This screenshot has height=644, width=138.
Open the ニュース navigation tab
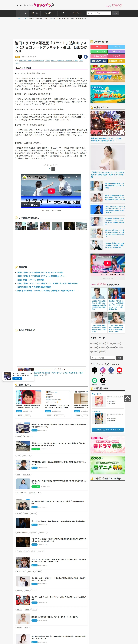point(22,13)
